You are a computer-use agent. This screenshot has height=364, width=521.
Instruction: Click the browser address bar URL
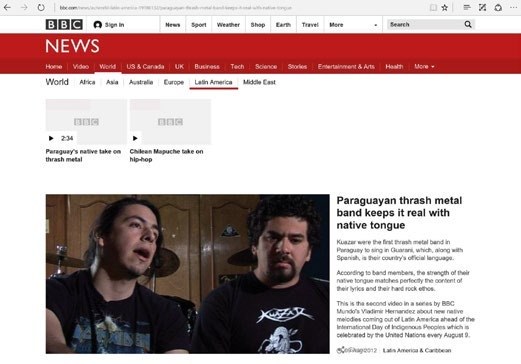coord(175,8)
